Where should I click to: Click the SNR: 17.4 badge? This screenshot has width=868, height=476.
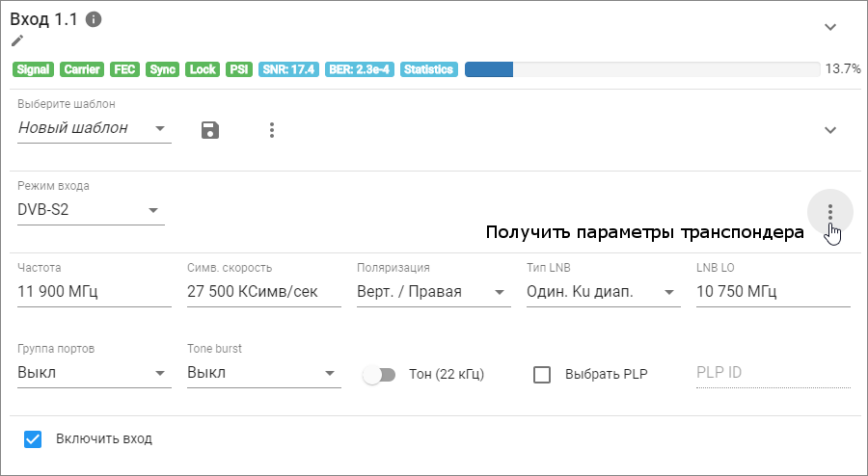point(289,69)
